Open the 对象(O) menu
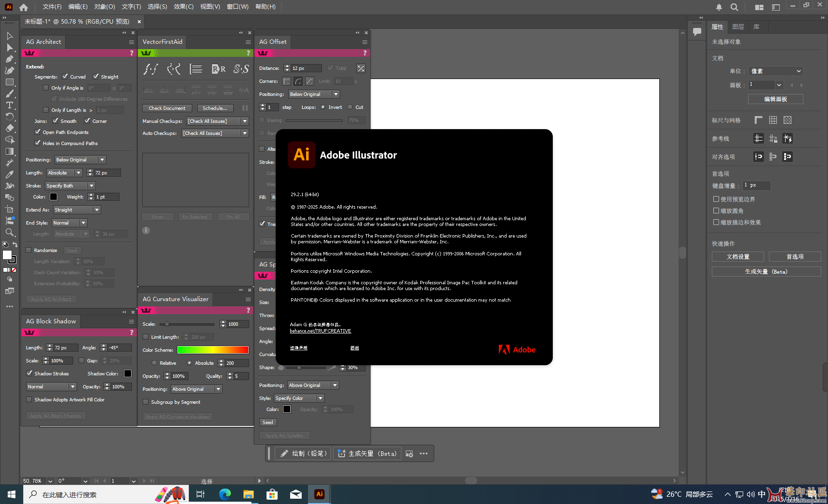The image size is (828, 504). (105, 7)
